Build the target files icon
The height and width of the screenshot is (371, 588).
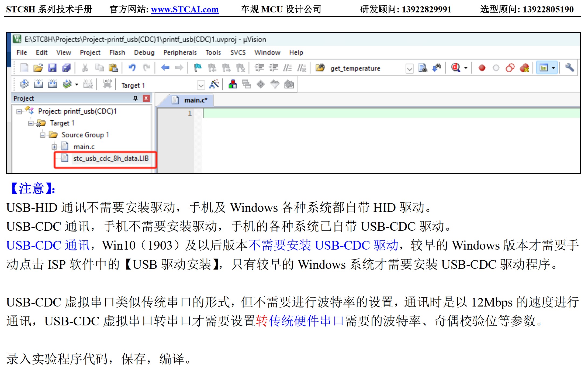pyautogui.click(x=38, y=84)
